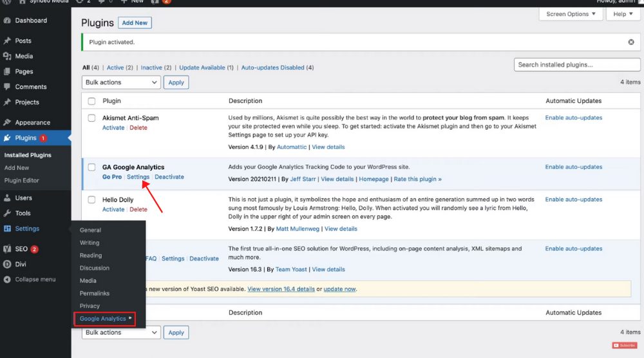The image size is (644, 358).
Task: Click the Posts pin icon
Action: [x=7, y=41]
